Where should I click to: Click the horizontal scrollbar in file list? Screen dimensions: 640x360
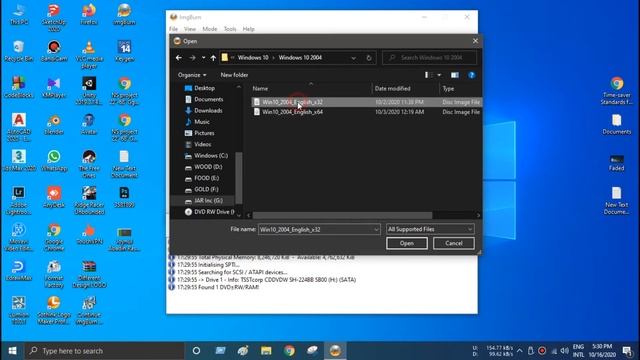pyautogui.click(x=342, y=215)
